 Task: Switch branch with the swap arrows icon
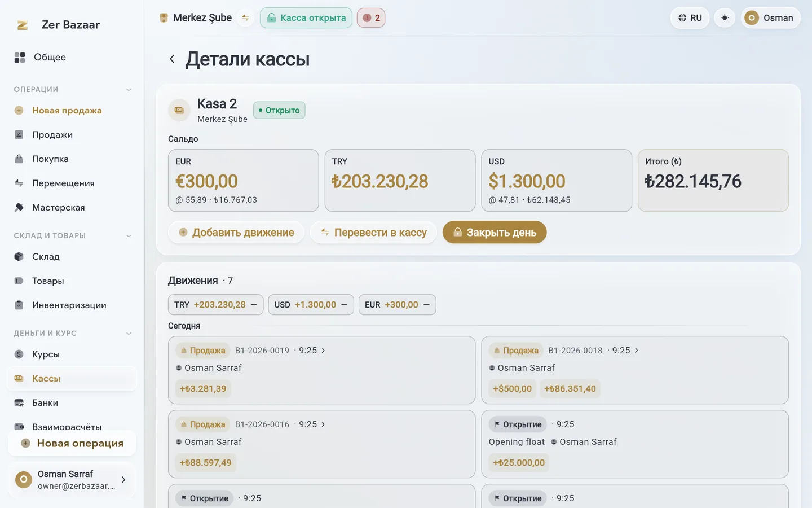point(245,18)
